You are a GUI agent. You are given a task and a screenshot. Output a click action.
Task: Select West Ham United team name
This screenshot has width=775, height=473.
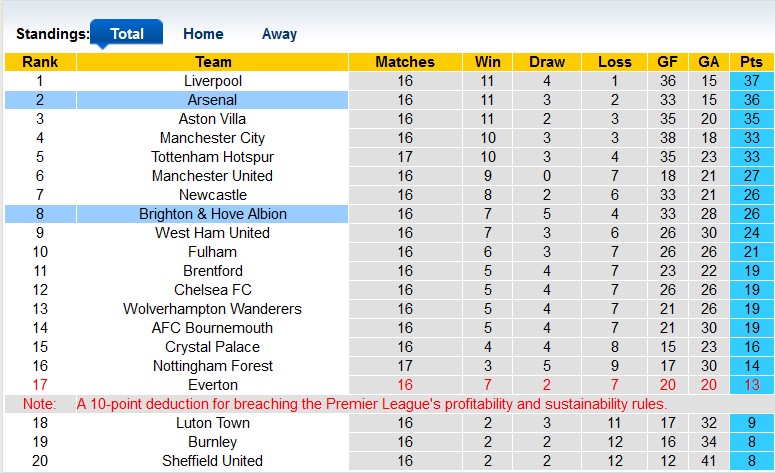(x=213, y=233)
